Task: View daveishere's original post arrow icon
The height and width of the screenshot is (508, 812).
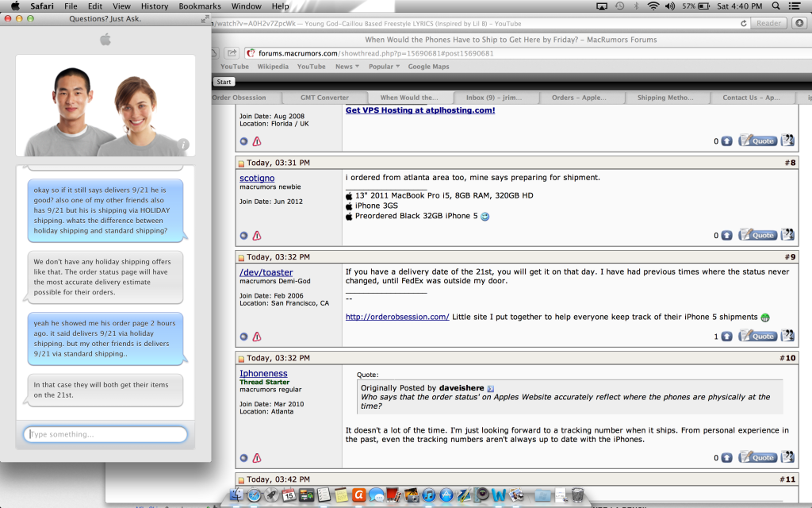Action: click(x=490, y=388)
